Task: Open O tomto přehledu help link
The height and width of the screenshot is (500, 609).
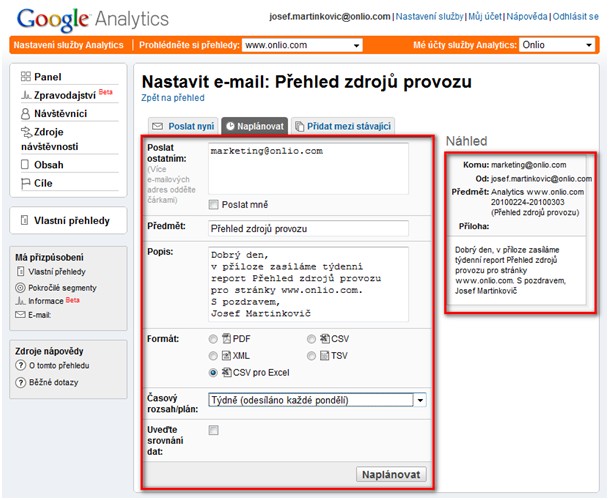Action: click(x=59, y=366)
